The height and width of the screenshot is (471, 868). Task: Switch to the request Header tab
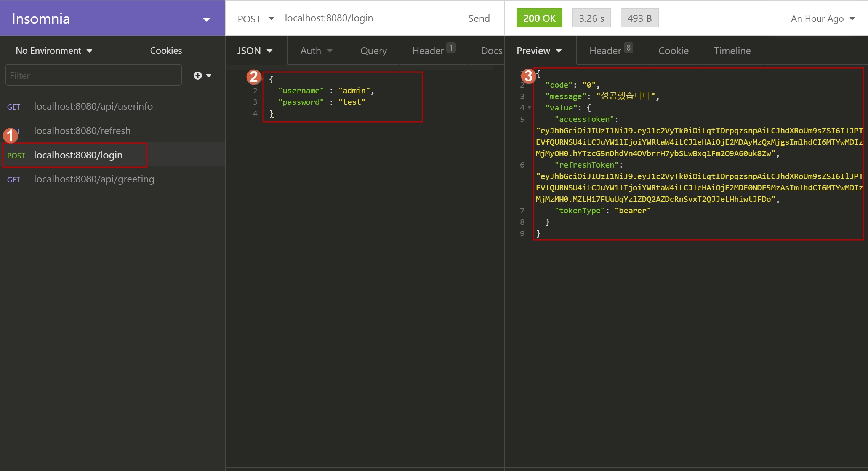tap(433, 50)
